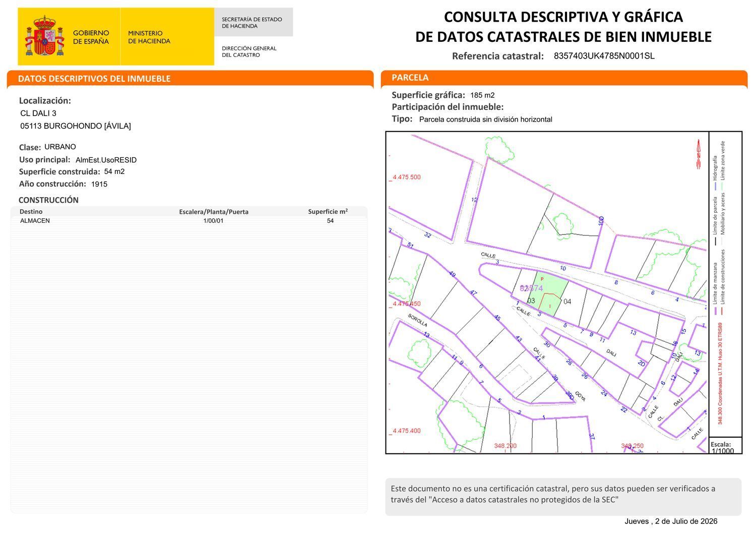This screenshot has height=534, width=756.
Task: Select cadastral reference '8357403UK4785N0001SL'
Action: coord(604,56)
